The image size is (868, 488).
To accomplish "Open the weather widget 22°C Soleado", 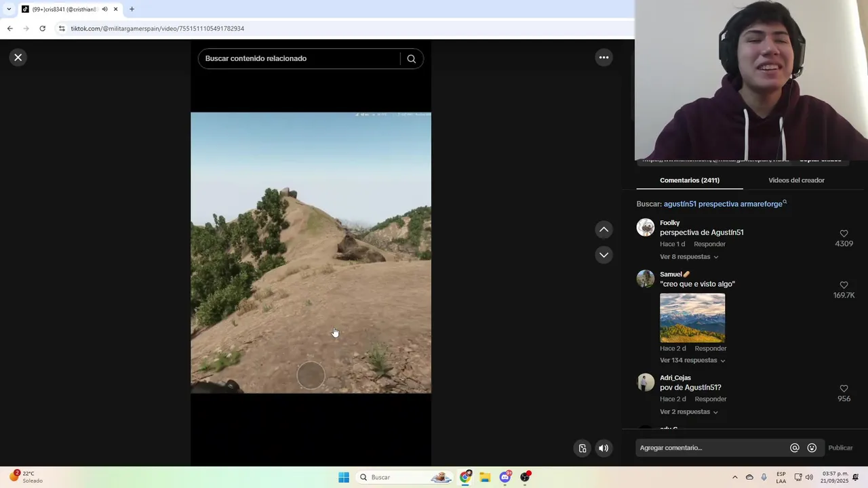I will (x=26, y=477).
